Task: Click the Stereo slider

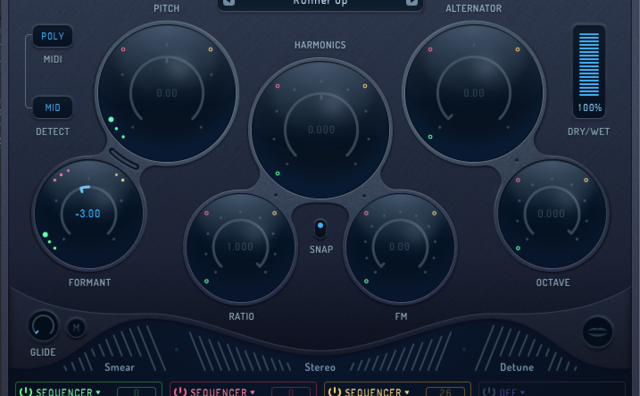Action: [x=320, y=351]
